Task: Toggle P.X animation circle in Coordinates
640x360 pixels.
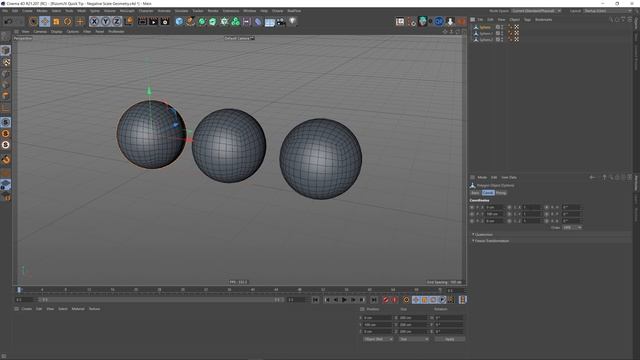Action: 472,207
